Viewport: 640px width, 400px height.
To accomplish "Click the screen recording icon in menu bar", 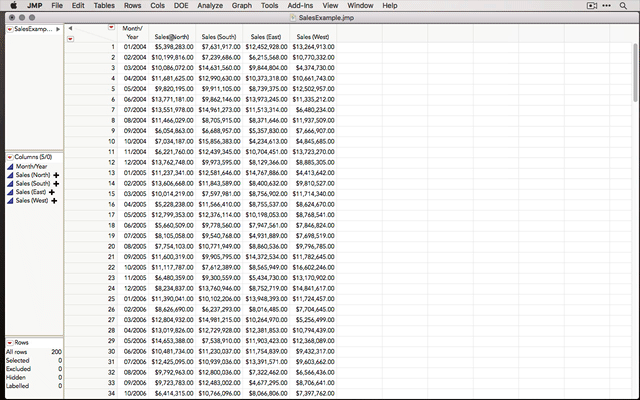I will (x=592, y=6).
